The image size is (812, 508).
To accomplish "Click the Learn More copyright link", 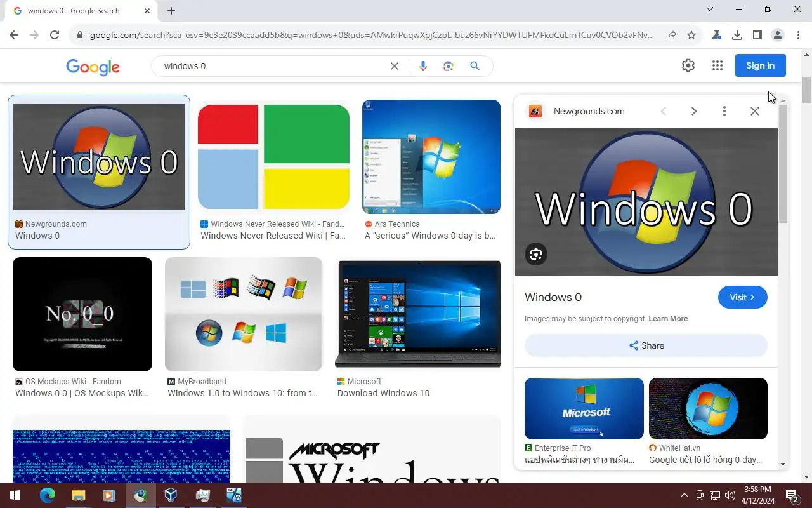I will pos(668,319).
